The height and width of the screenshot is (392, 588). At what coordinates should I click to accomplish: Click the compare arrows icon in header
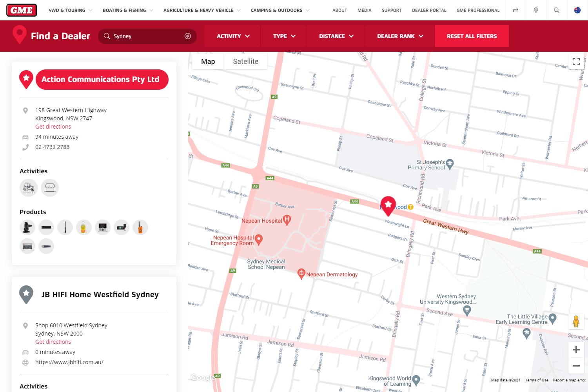(515, 10)
